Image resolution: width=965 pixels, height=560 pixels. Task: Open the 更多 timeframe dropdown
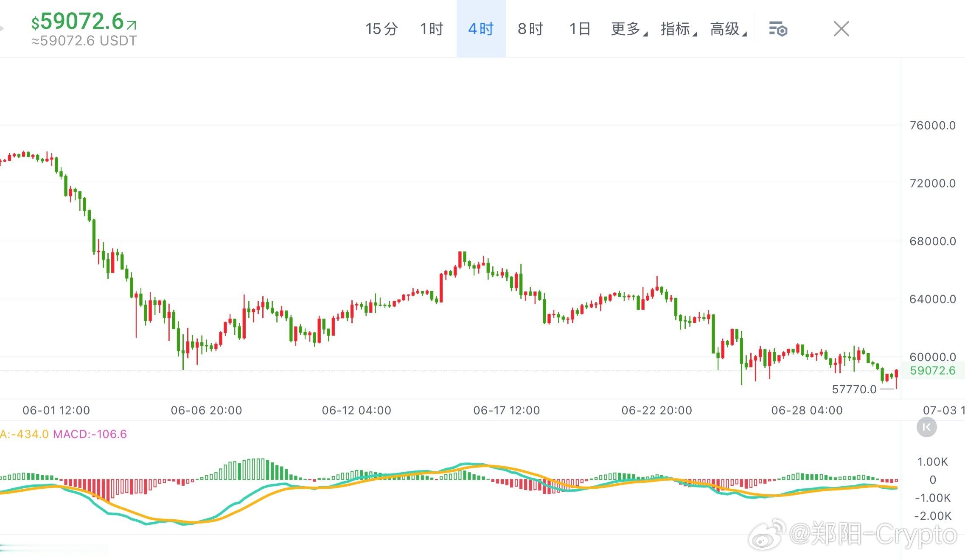click(629, 29)
